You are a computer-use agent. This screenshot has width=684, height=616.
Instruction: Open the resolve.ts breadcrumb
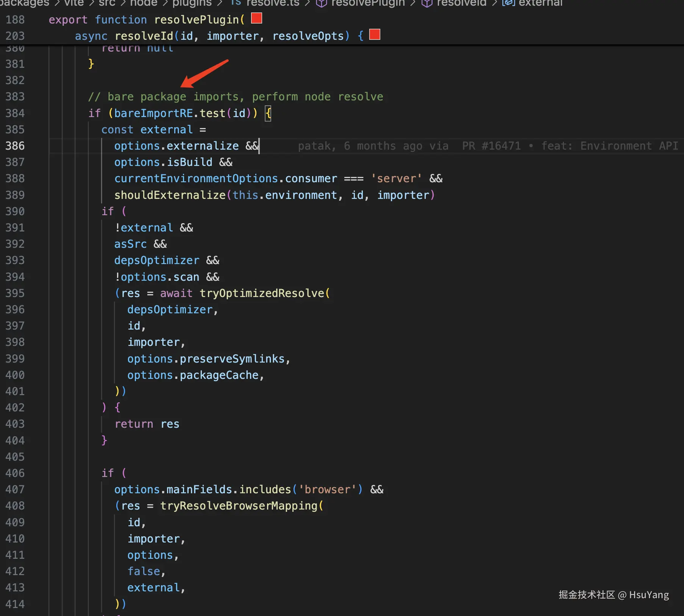tap(273, 3)
